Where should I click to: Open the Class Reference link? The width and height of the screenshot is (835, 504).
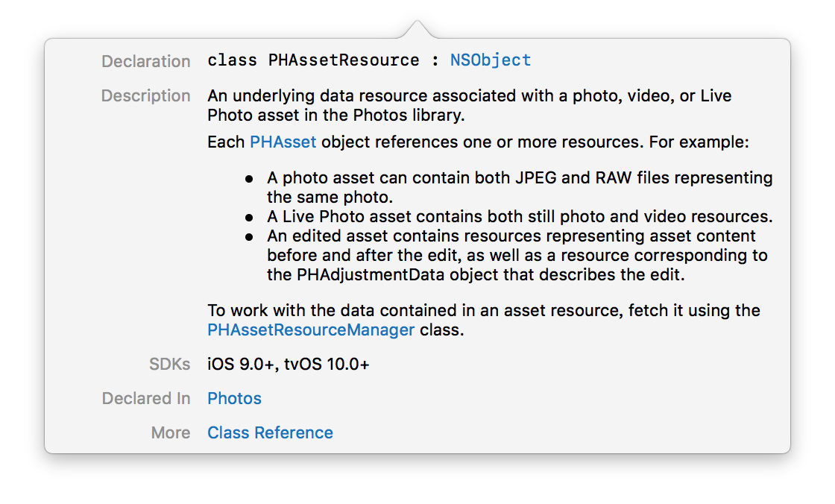click(270, 432)
